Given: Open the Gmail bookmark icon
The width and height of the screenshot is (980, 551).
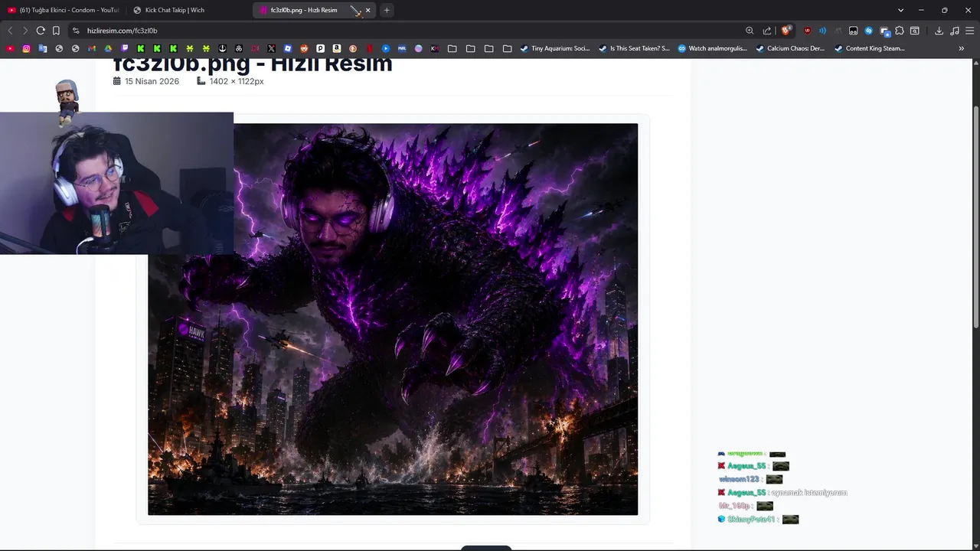Looking at the screenshot, I should [x=92, y=48].
